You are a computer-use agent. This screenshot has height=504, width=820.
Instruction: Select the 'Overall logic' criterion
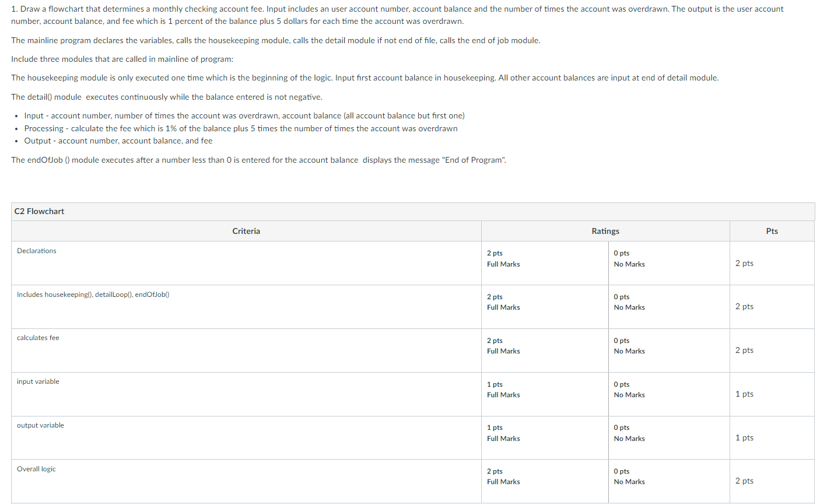36,469
